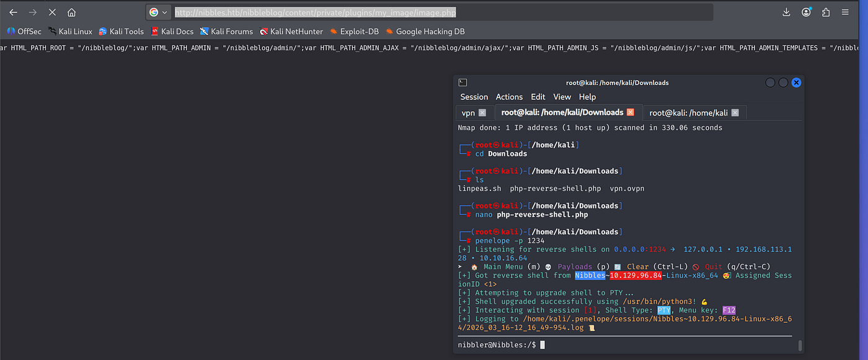Click the nibbler@Nibbles shell prompt line

[502, 344]
